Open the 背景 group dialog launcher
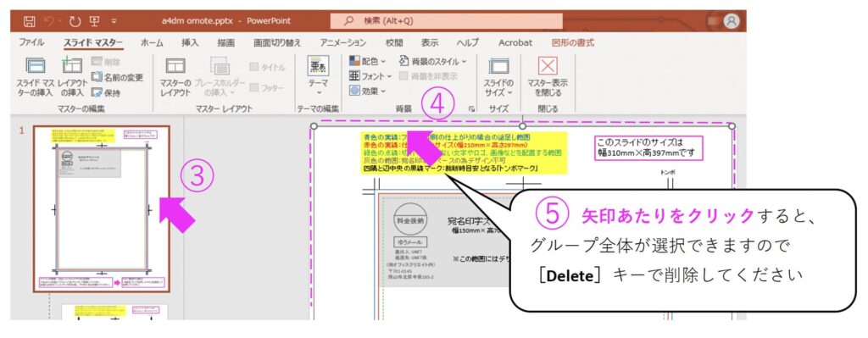This screenshot has height=338, width=868. click(x=471, y=109)
